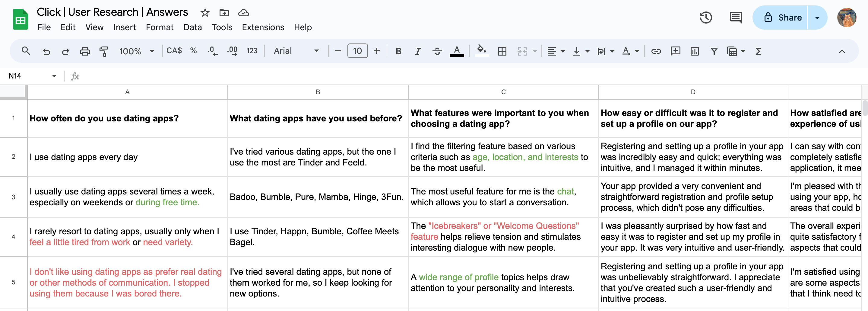Click the insert chart icon
Viewport: 868px width, 311px height.
tap(695, 51)
